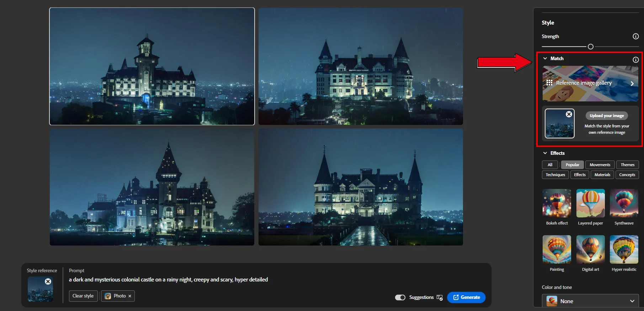Click the Generate button
This screenshot has width=644, height=311.
(x=466, y=297)
